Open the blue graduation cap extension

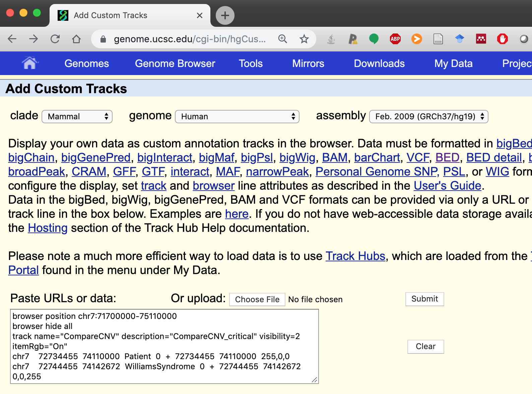460,39
